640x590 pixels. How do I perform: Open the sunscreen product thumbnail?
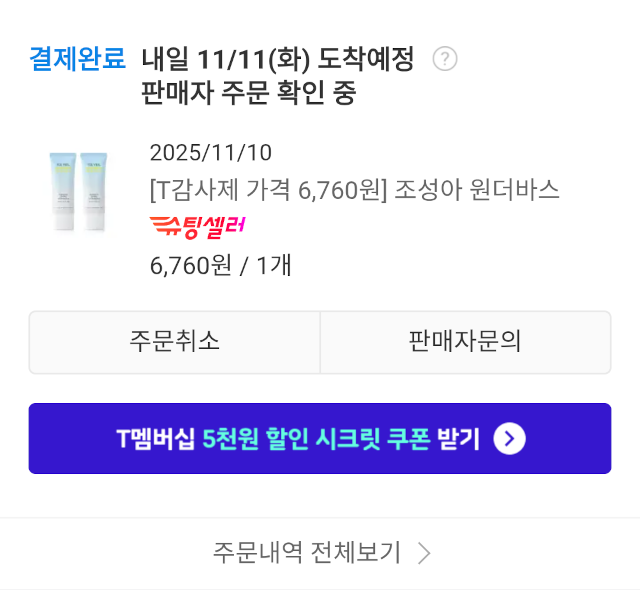(78, 191)
